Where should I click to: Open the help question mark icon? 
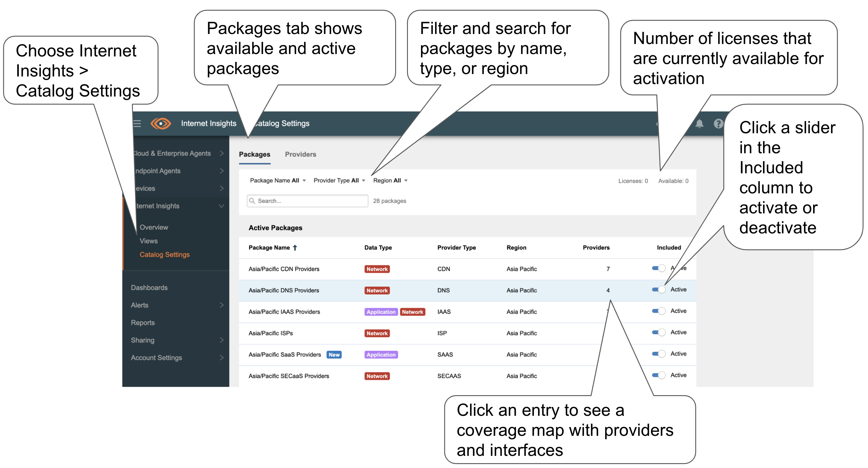pyautogui.click(x=718, y=124)
